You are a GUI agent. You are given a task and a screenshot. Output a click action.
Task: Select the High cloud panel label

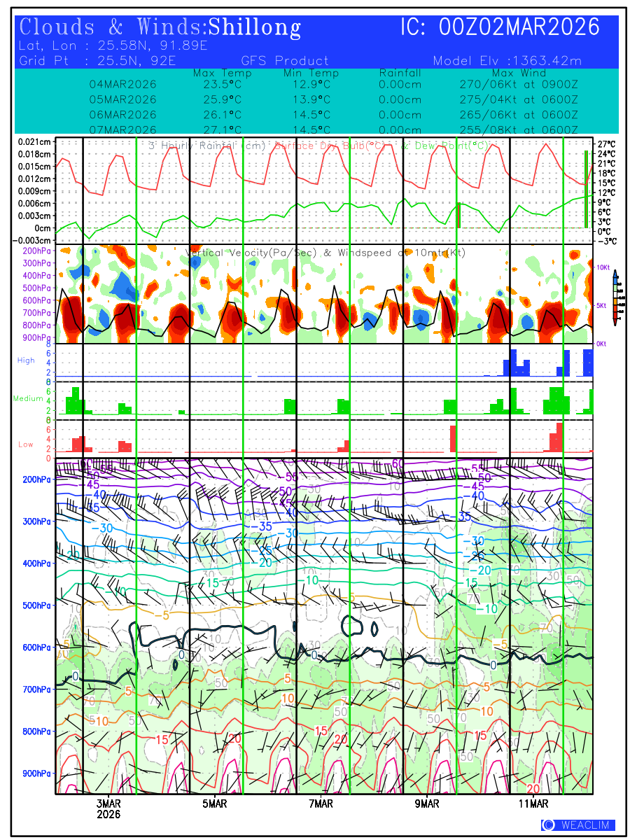(26, 360)
